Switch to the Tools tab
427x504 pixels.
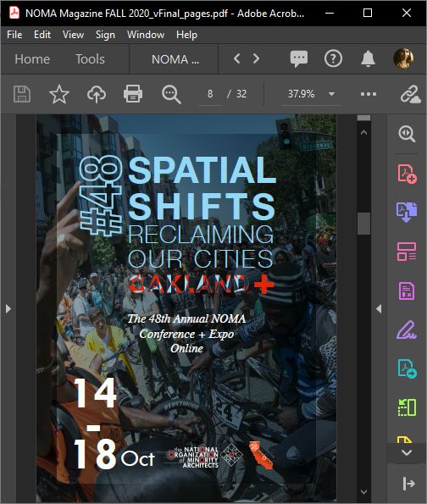[90, 59]
